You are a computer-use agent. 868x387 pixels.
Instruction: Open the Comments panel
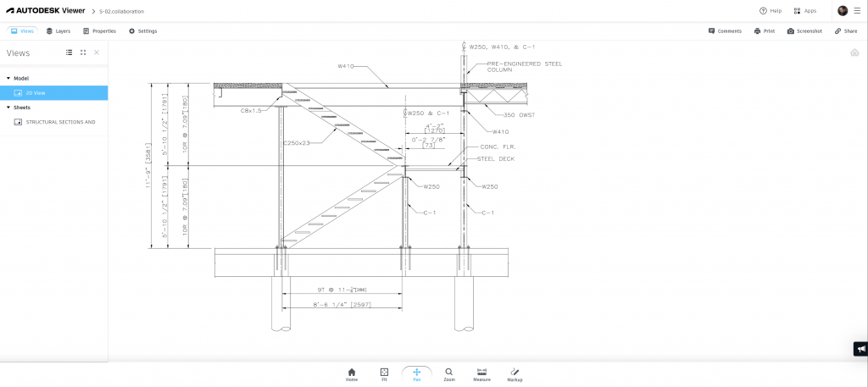(x=725, y=31)
